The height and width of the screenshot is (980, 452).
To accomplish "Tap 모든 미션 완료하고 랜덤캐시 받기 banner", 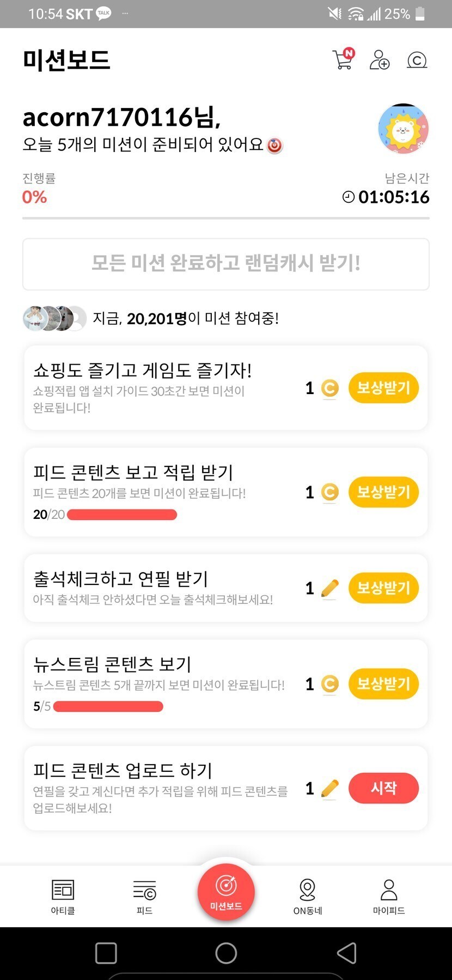I will [x=226, y=264].
